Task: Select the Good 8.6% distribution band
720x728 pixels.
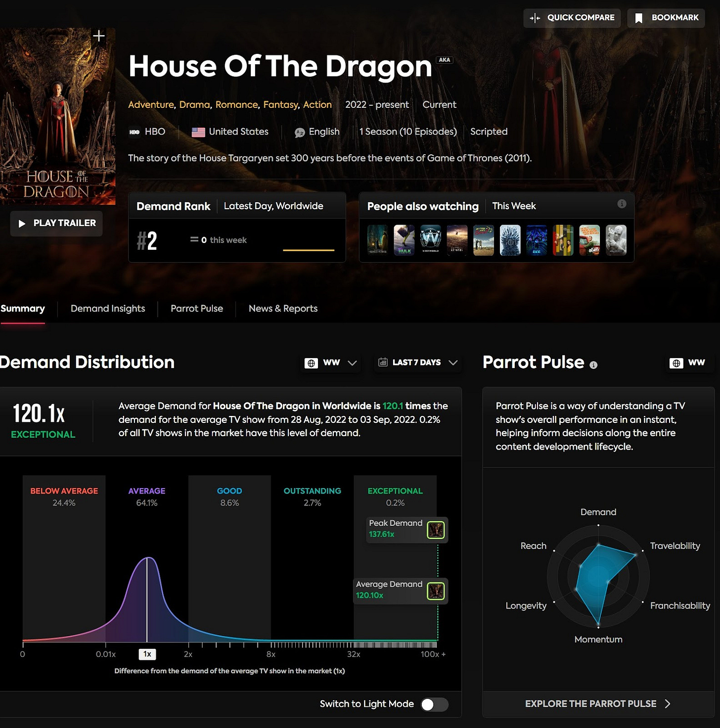Action: pyautogui.click(x=229, y=558)
